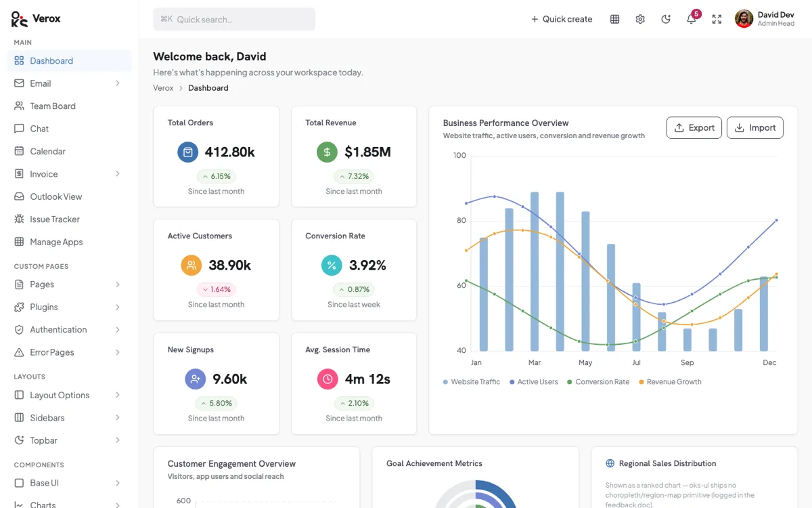
Task: Click the Base UI square icon
Action: (19, 483)
